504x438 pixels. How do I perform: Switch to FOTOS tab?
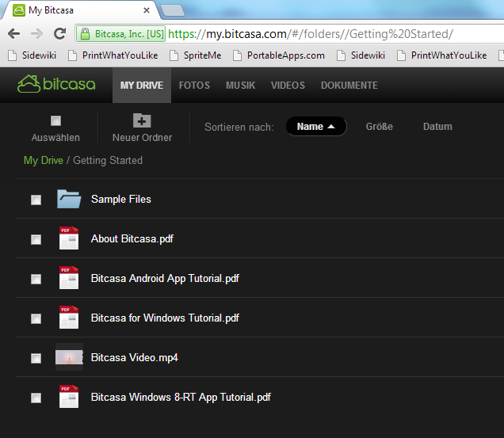tap(194, 86)
